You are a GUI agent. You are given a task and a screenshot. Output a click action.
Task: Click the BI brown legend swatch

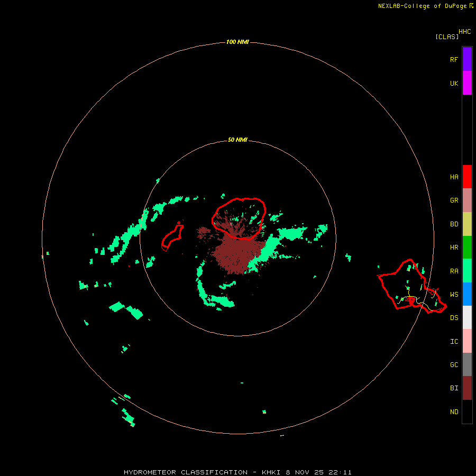pos(467,388)
